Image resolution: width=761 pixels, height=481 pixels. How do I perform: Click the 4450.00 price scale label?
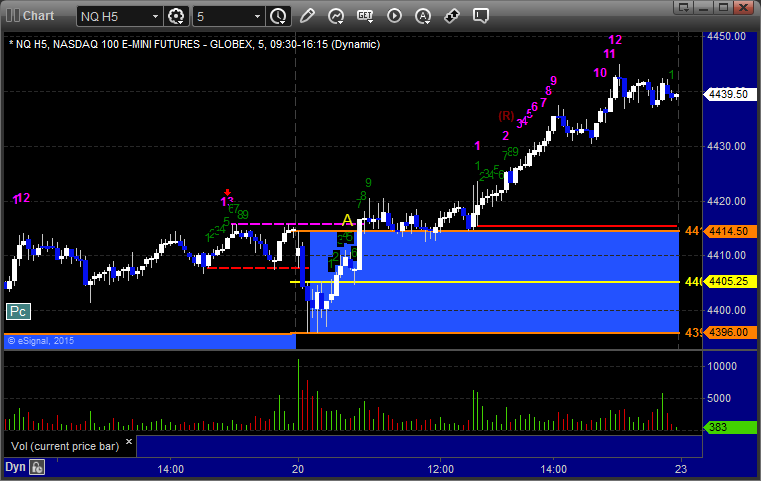(x=727, y=36)
